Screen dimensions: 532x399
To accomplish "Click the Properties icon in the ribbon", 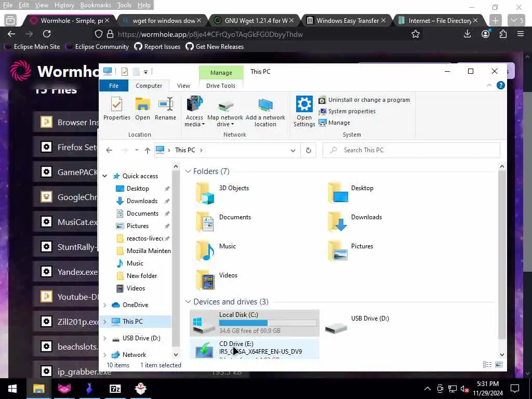I will [x=117, y=108].
